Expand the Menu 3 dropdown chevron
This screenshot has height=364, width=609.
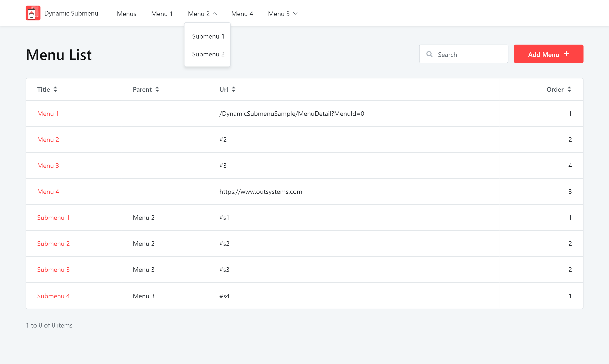tap(295, 14)
